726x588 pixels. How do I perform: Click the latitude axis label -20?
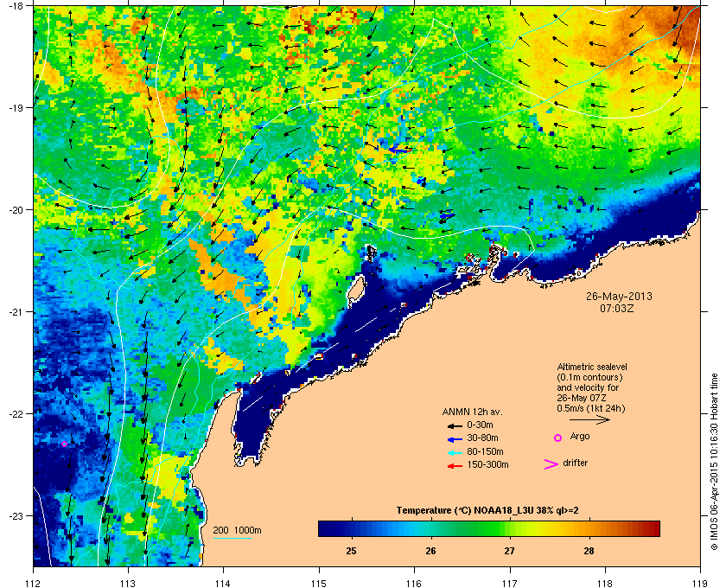[x=16, y=210]
